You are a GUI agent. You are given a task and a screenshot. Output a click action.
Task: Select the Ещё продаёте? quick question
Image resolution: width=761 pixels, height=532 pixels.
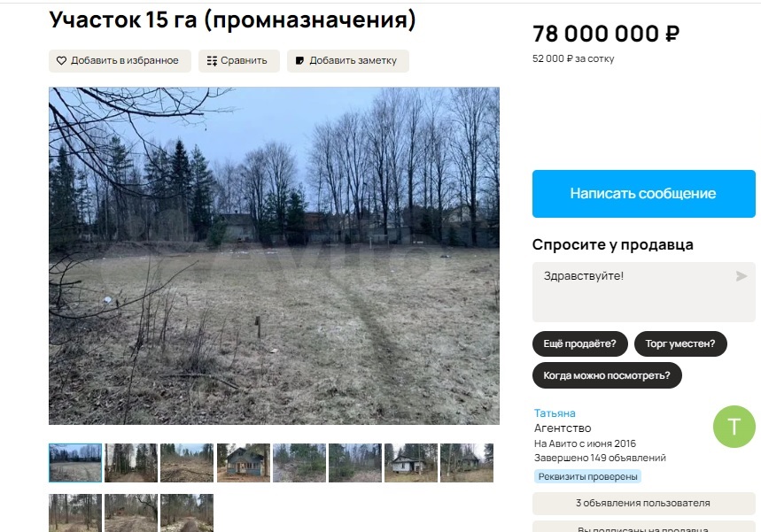580,343
